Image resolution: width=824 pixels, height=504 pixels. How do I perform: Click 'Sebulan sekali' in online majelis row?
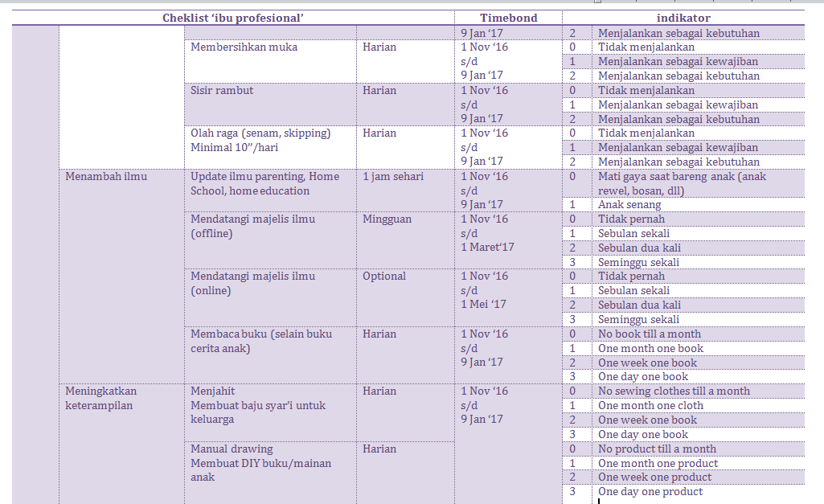coord(633,291)
